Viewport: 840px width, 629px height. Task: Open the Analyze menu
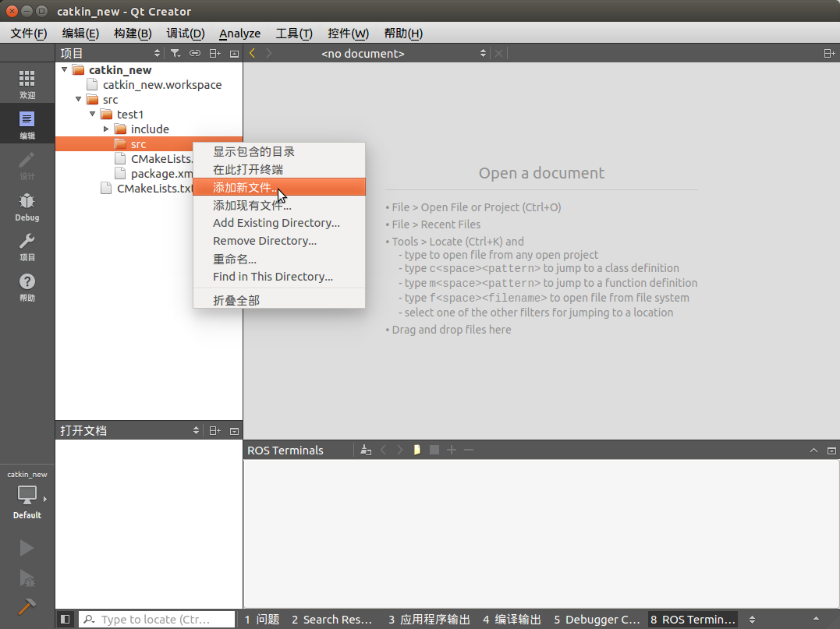[x=240, y=34]
